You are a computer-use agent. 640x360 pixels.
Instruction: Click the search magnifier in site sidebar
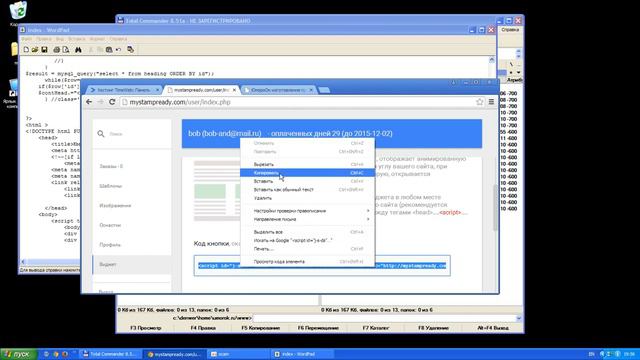click(x=101, y=134)
